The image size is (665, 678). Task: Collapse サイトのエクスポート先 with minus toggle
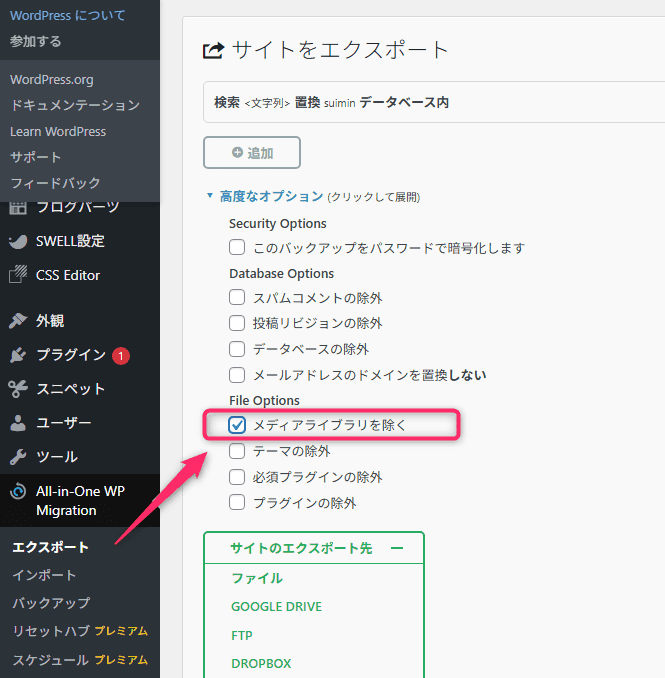pos(397,548)
